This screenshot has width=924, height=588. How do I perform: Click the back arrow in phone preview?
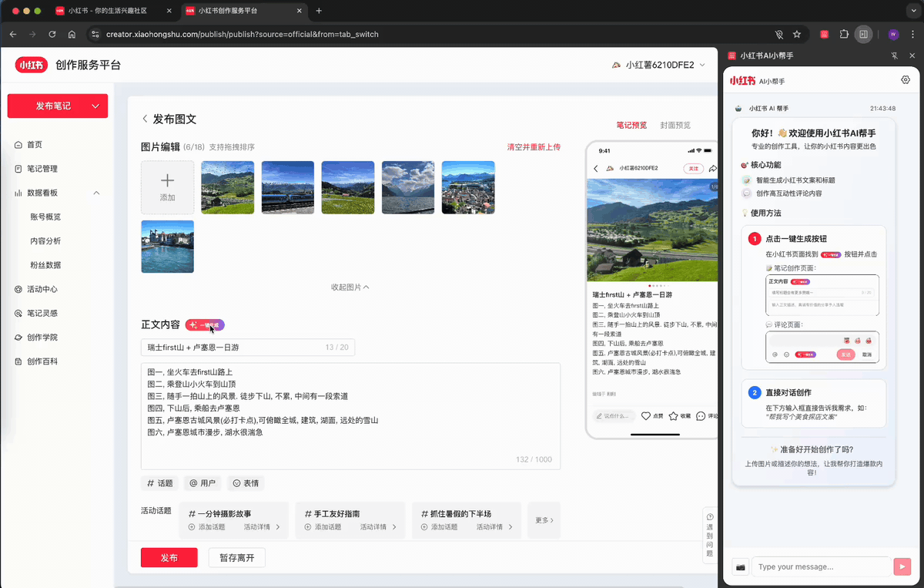coord(595,168)
